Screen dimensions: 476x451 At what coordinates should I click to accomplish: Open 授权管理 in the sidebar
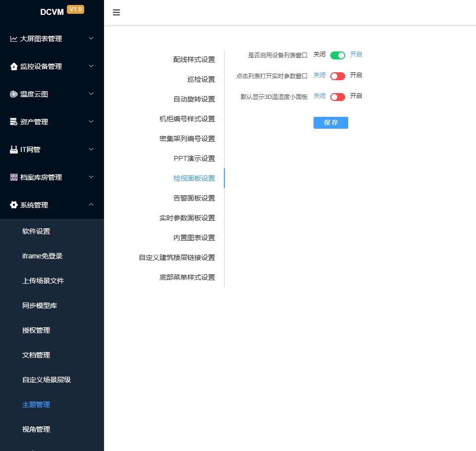coord(36,330)
